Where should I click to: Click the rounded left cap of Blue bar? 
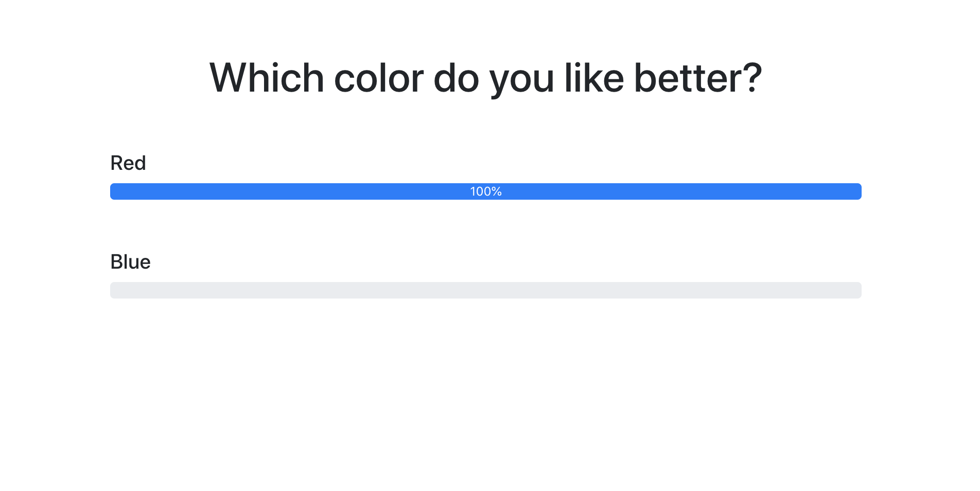click(x=113, y=290)
